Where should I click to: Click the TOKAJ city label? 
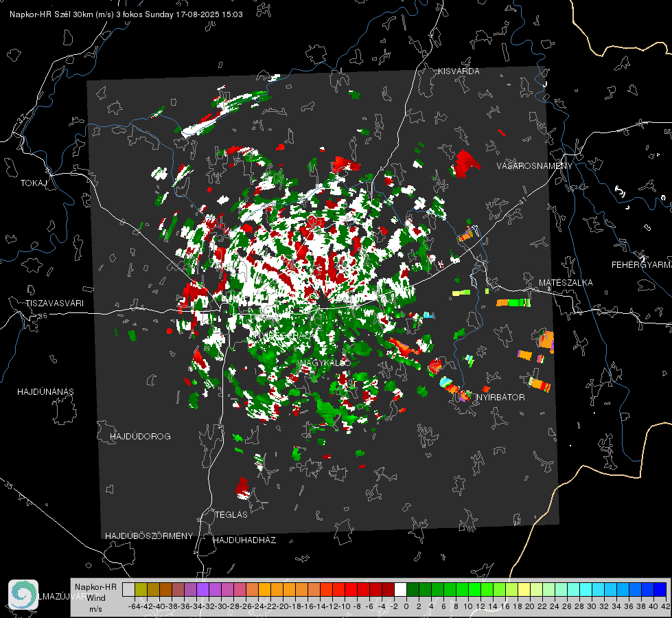[x=34, y=183]
